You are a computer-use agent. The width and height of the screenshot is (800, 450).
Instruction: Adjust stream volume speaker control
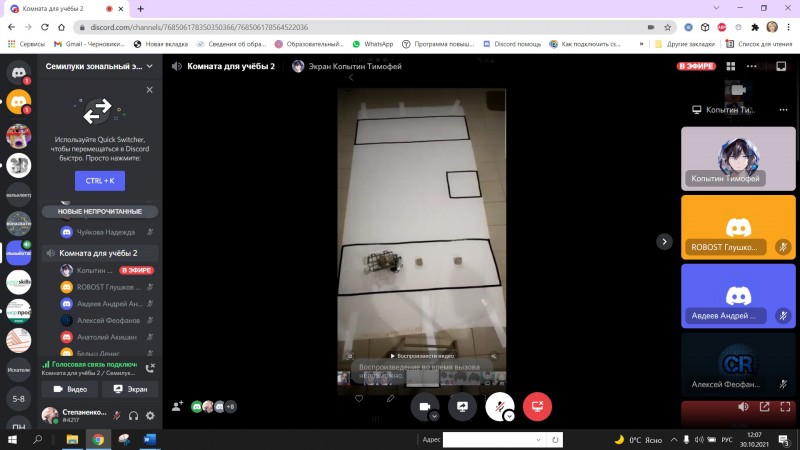pyautogui.click(x=743, y=407)
